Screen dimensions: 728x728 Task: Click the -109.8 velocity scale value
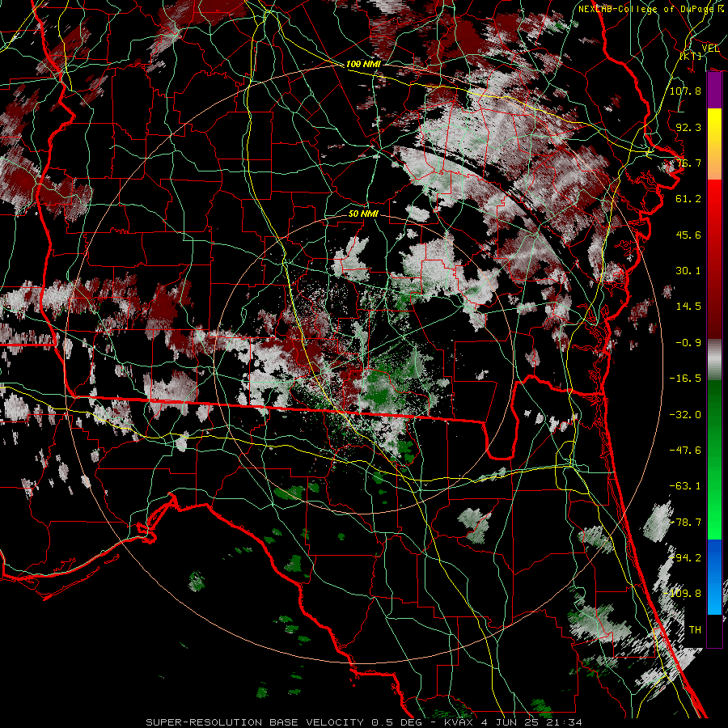pyautogui.click(x=683, y=594)
